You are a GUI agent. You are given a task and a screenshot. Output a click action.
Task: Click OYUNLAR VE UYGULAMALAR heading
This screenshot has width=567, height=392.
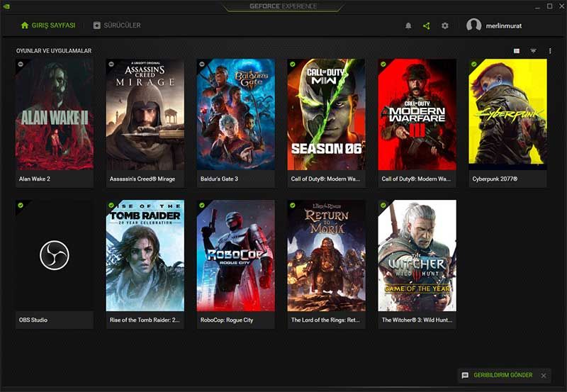[x=54, y=50]
